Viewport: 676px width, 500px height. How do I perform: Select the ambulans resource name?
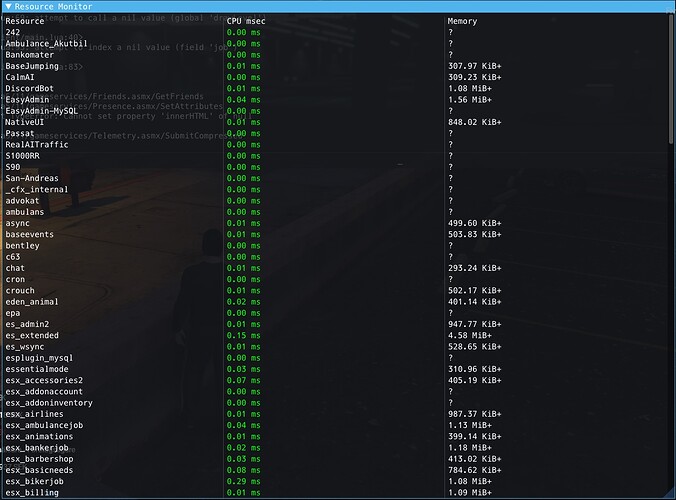tap(25, 212)
